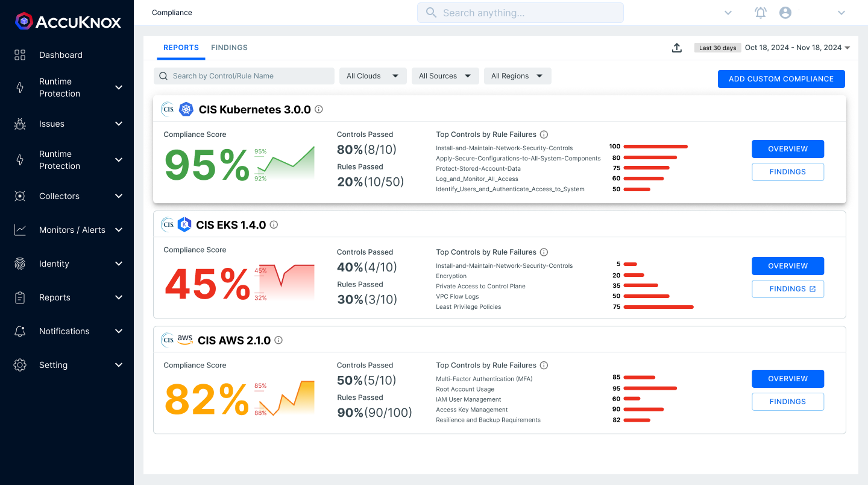
Task: Open FINDINGS for CIS AWS 2.1.0
Action: 788,402
